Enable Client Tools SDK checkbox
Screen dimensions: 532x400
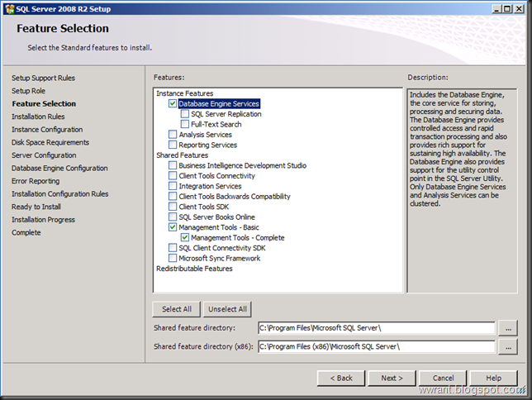(173, 207)
